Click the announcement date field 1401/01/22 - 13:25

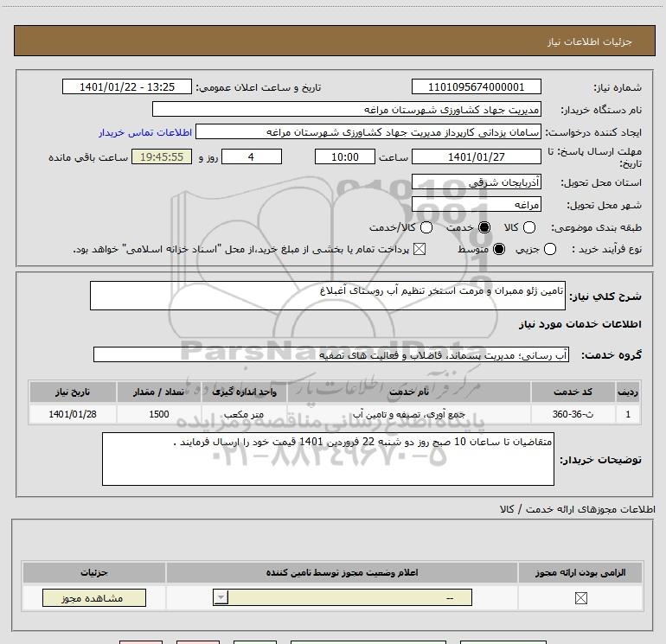pos(127,86)
